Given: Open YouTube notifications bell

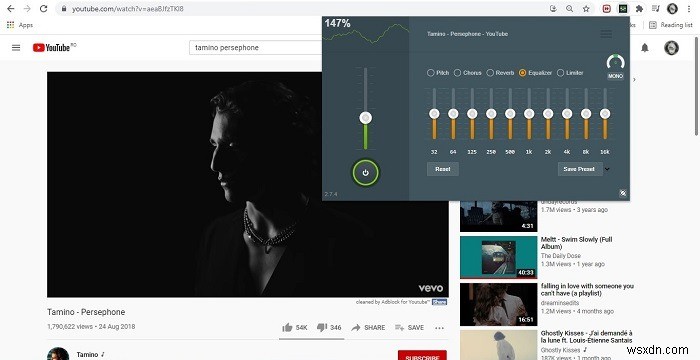Looking at the screenshot, I should click(x=645, y=47).
